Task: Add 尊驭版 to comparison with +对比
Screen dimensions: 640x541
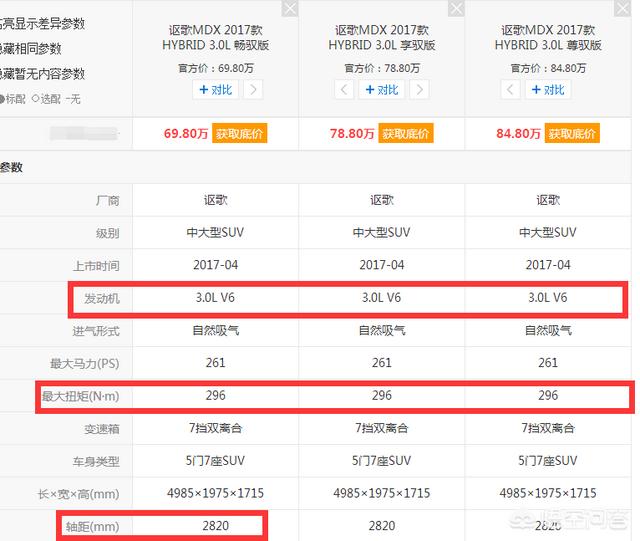Action: (x=548, y=89)
